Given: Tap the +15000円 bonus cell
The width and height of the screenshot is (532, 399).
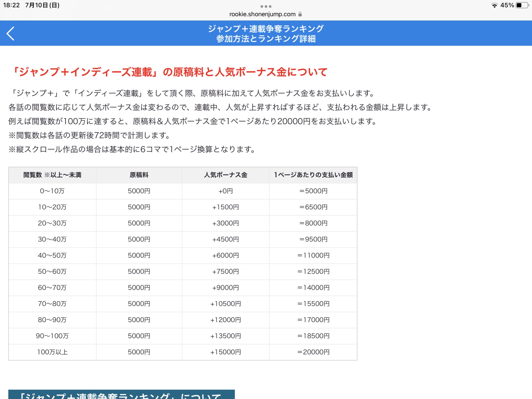Looking at the screenshot, I should (226, 352).
